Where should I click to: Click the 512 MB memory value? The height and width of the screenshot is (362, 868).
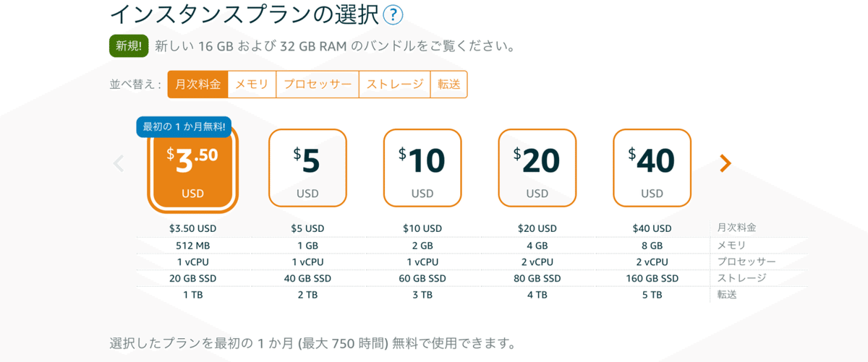point(192,245)
